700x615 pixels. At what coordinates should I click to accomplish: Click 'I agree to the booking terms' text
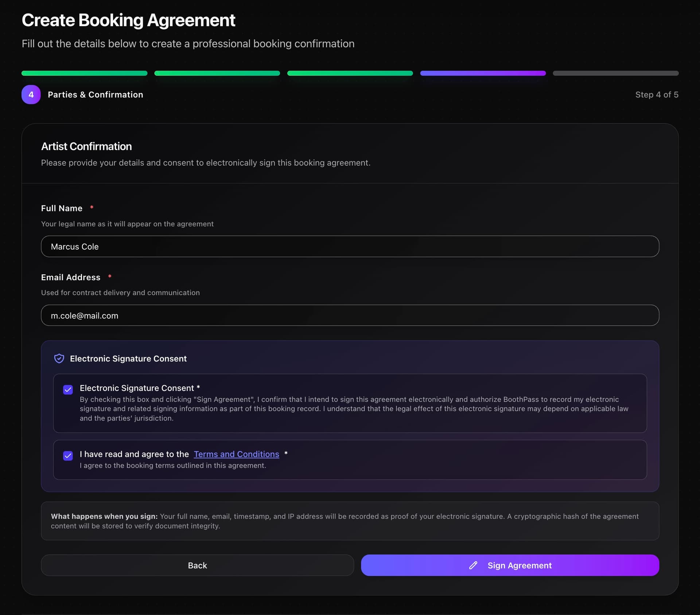[173, 466]
